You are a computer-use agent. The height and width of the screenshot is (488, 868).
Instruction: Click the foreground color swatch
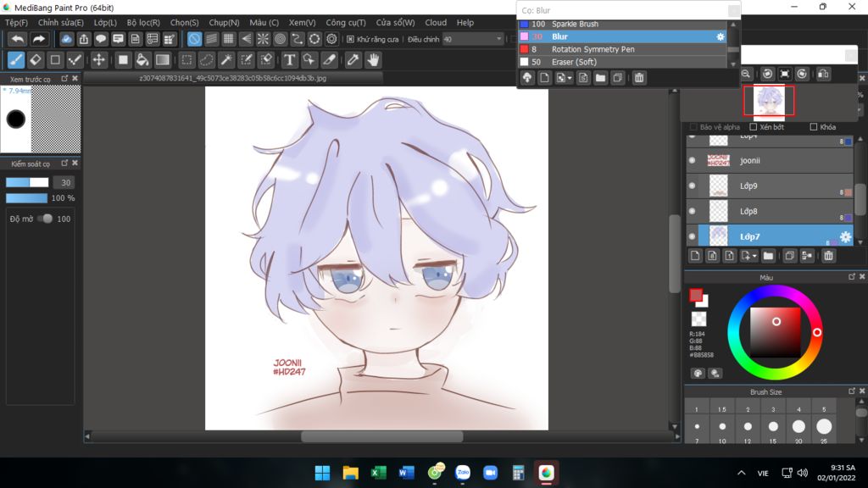(x=696, y=295)
